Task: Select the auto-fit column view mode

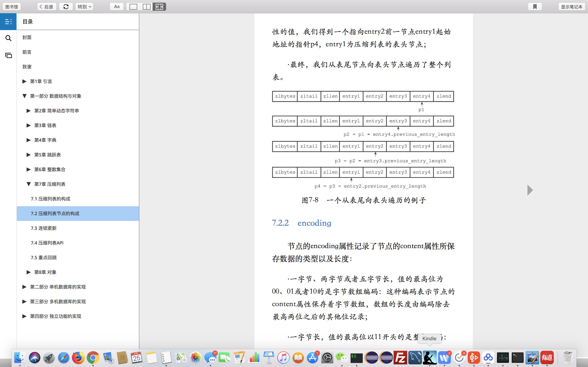Action: (x=159, y=7)
